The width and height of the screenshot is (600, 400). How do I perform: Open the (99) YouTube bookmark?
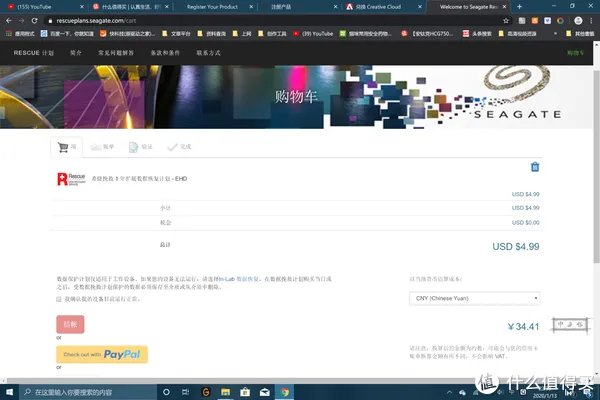[313, 34]
